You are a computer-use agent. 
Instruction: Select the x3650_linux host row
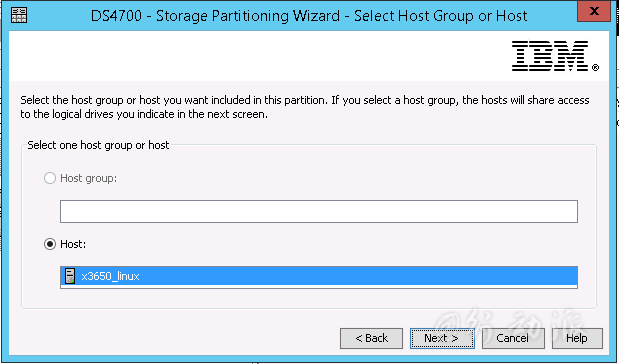tap(319, 276)
